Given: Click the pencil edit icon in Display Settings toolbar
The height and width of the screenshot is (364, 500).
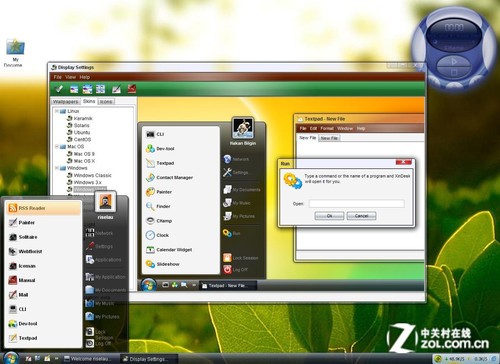Looking at the screenshot, I should point(116,89).
